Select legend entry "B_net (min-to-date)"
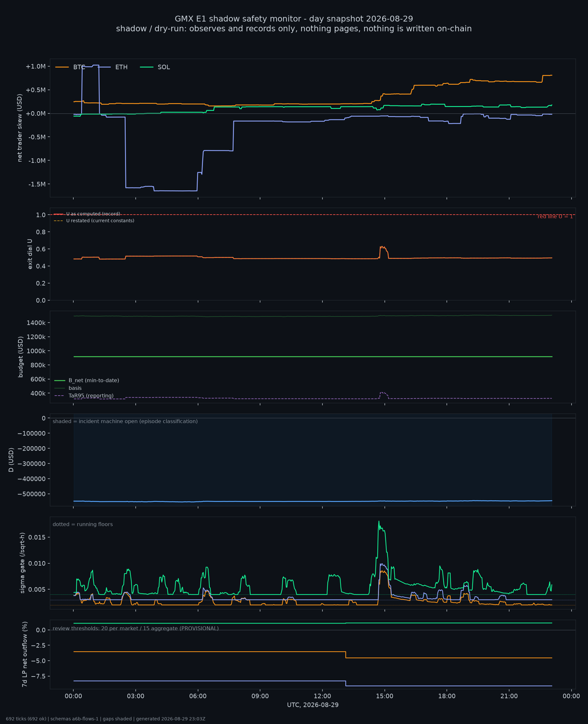 pos(87,380)
